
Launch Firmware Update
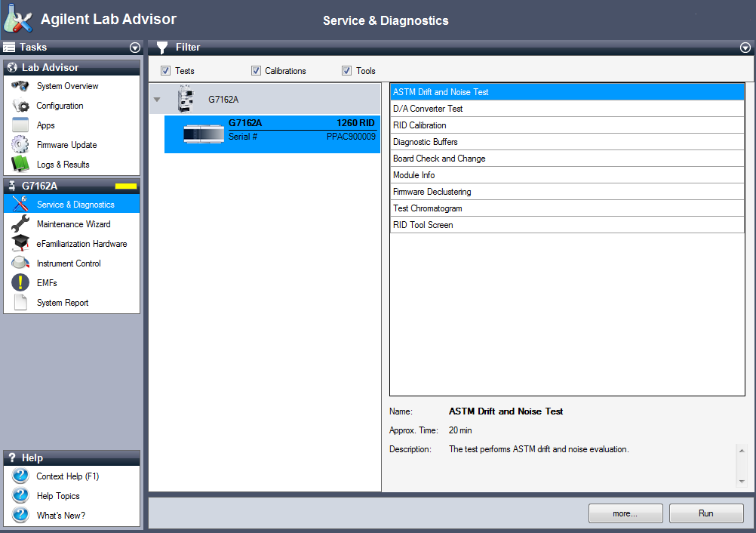[x=66, y=145]
